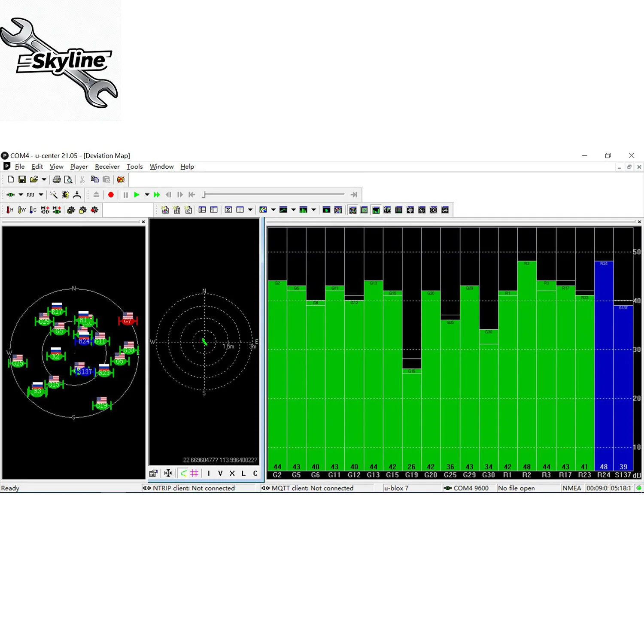The height and width of the screenshot is (644, 644).
Task: Click the green Play button
Action: (137, 194)
